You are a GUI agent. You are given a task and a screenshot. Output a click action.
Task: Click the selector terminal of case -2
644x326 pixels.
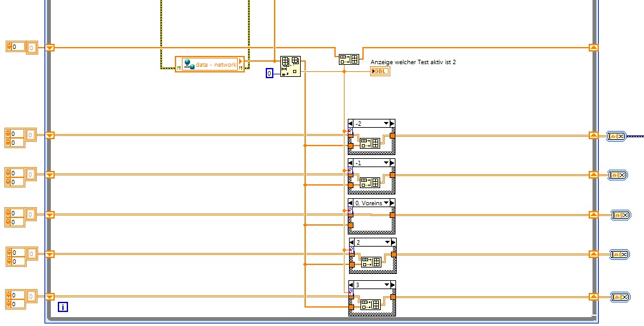tap(350, 131)
